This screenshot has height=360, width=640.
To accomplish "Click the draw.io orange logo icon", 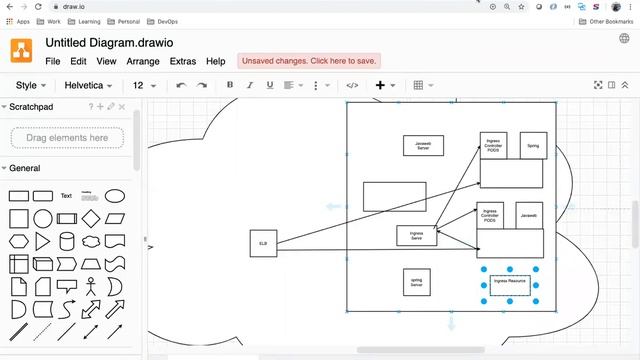I will click(x=21, y=51).
